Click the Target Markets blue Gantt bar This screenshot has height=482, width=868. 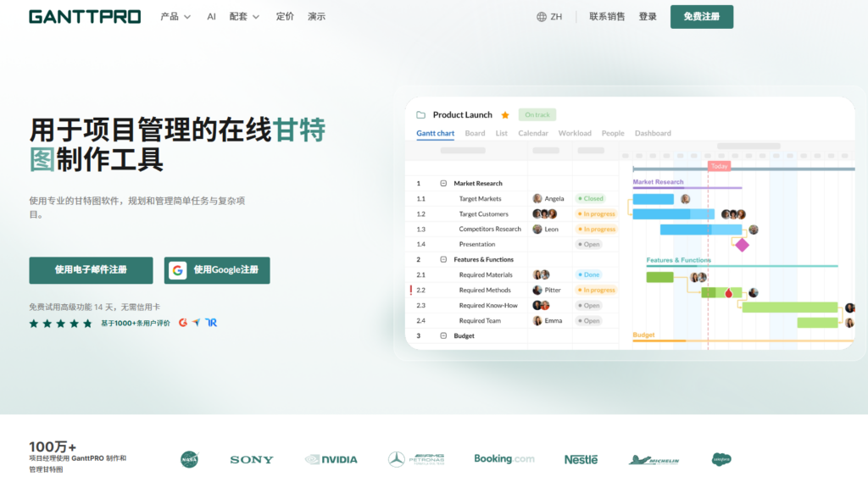pos(654,199)
